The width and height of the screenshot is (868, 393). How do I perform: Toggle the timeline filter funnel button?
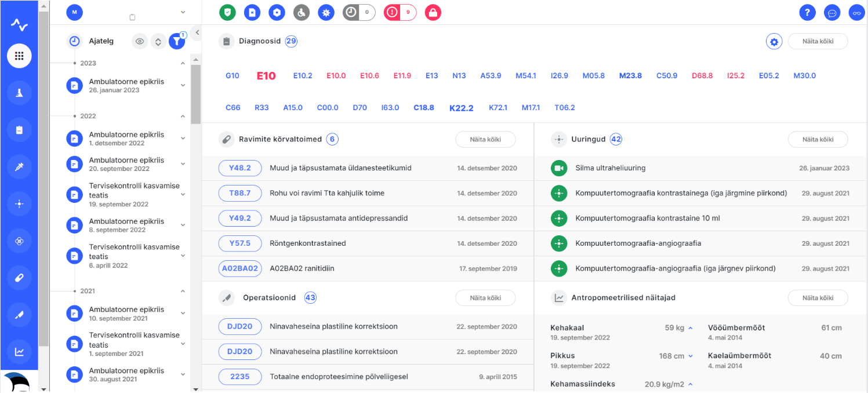177,41
